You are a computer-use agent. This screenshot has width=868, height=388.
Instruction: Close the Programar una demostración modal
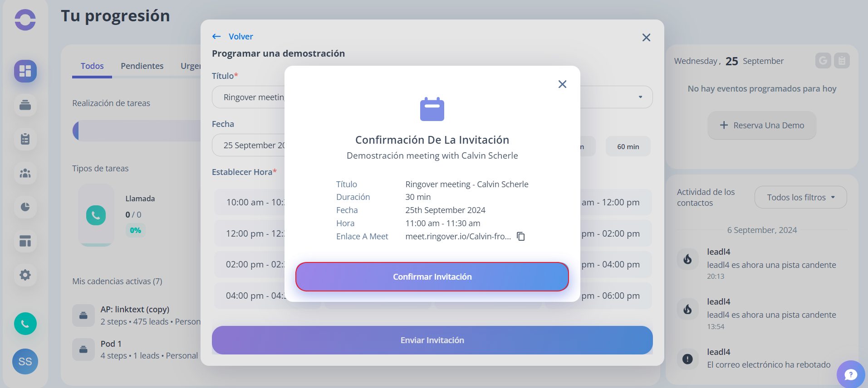pyautogui.click(x=646, y=38)
